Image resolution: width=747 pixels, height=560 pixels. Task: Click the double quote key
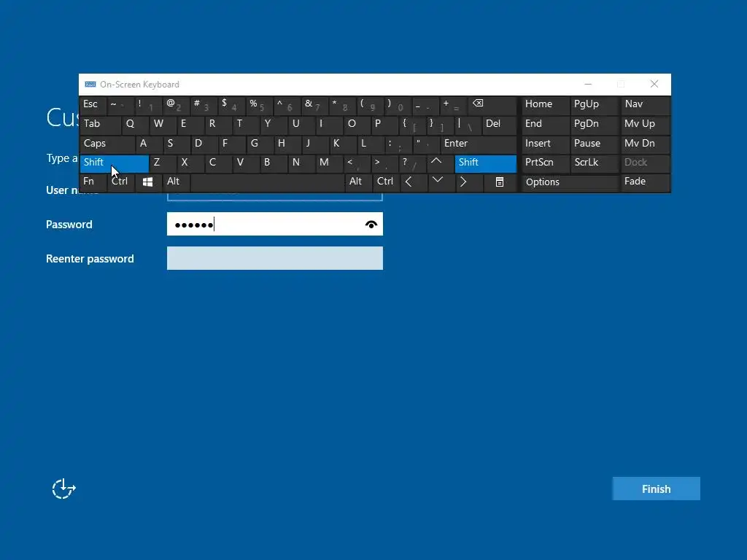pyautogui.click(x=426, y=144)
